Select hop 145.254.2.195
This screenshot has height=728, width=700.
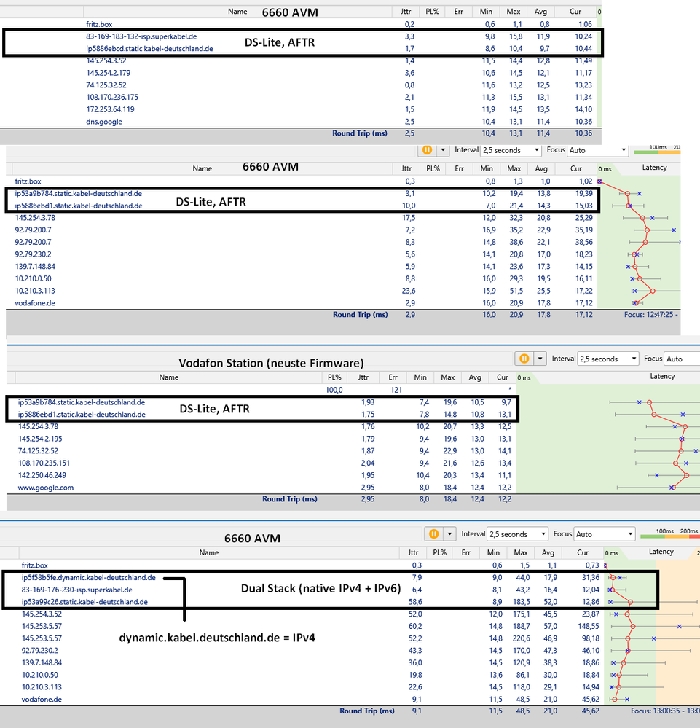(40, 439)
